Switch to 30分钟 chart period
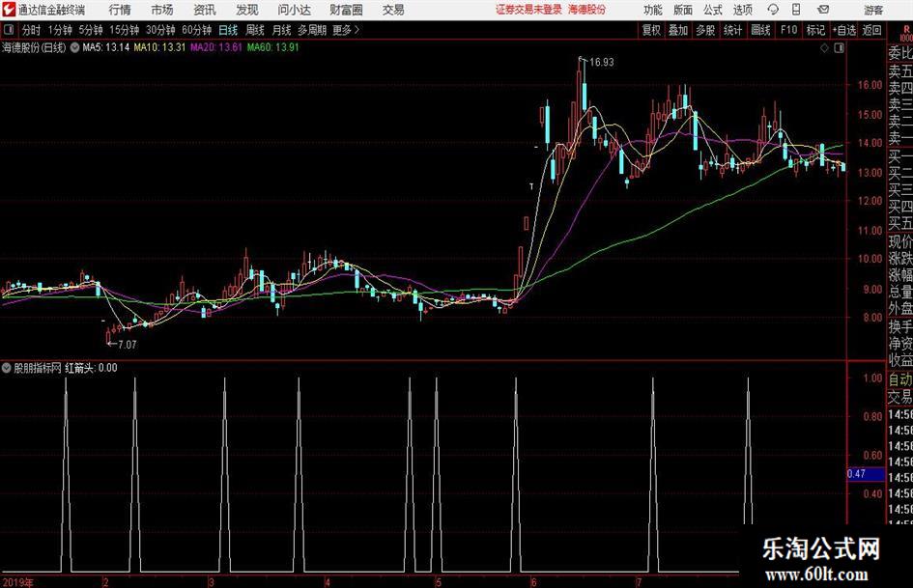The width and height of the screenshot is (913, 588). 160,30
